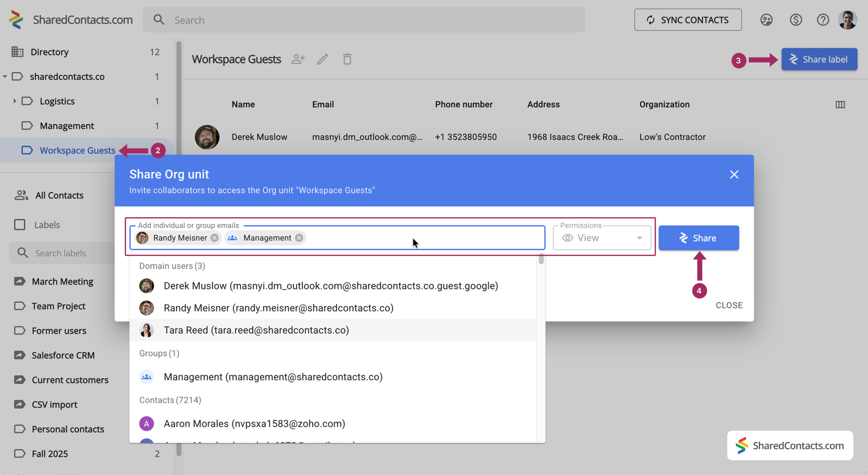Click the Team Project label icon
Image resolution: width=868 pixels, height=475 pixels.
(20, 306)
